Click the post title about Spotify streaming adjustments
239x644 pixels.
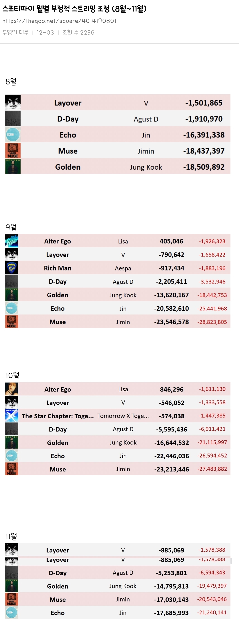[x=74, y=9]
